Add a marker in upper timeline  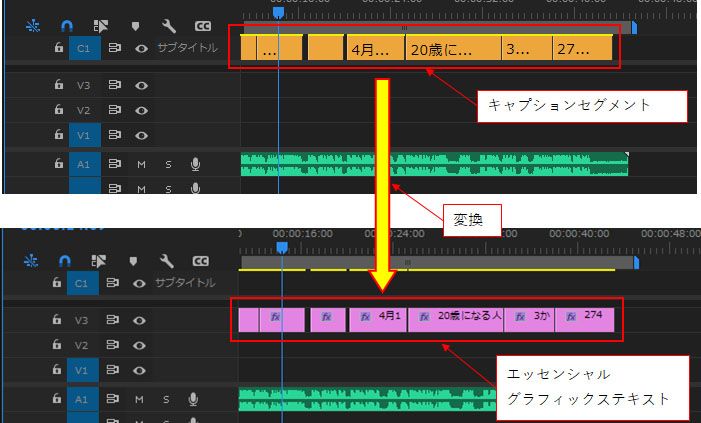tap(135, 26)
